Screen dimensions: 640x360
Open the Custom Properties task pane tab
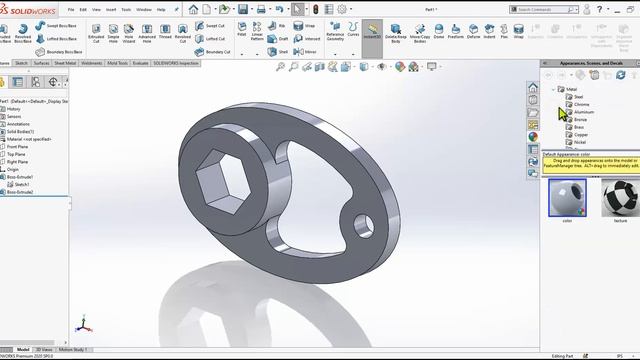533,149
